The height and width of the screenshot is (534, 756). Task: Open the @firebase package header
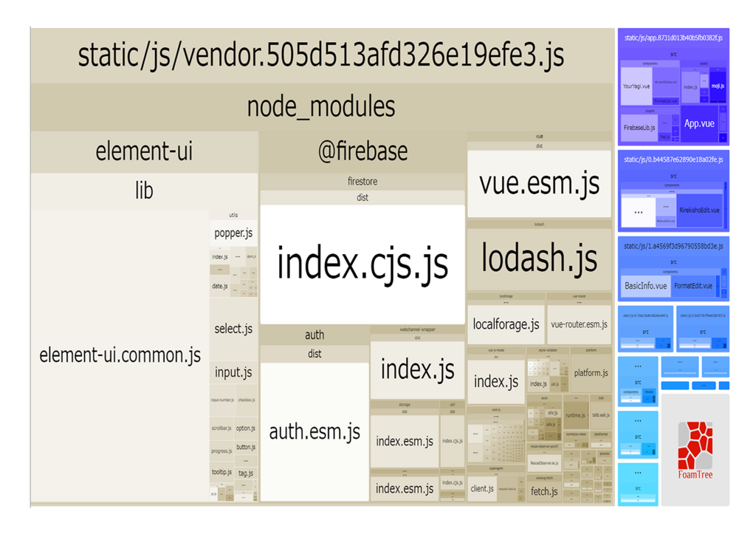pos(362,151)
